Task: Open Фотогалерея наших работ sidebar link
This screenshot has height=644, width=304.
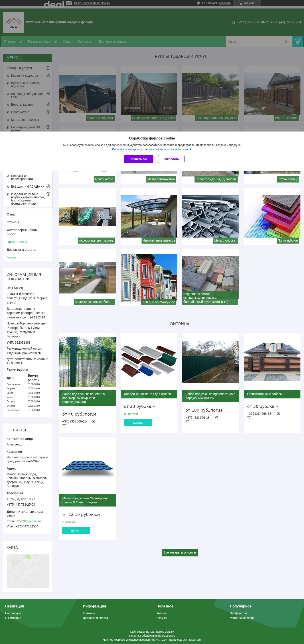Action: coord(22,232)
